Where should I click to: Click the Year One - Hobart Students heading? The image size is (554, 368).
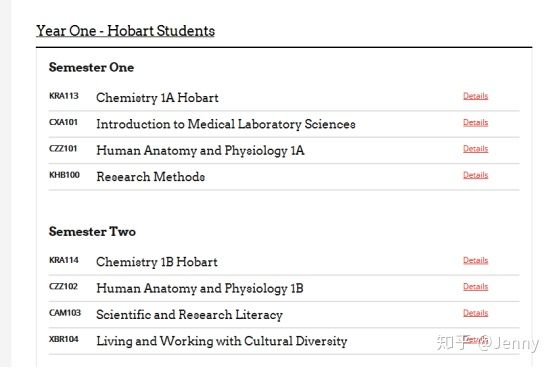pos(125,31)
